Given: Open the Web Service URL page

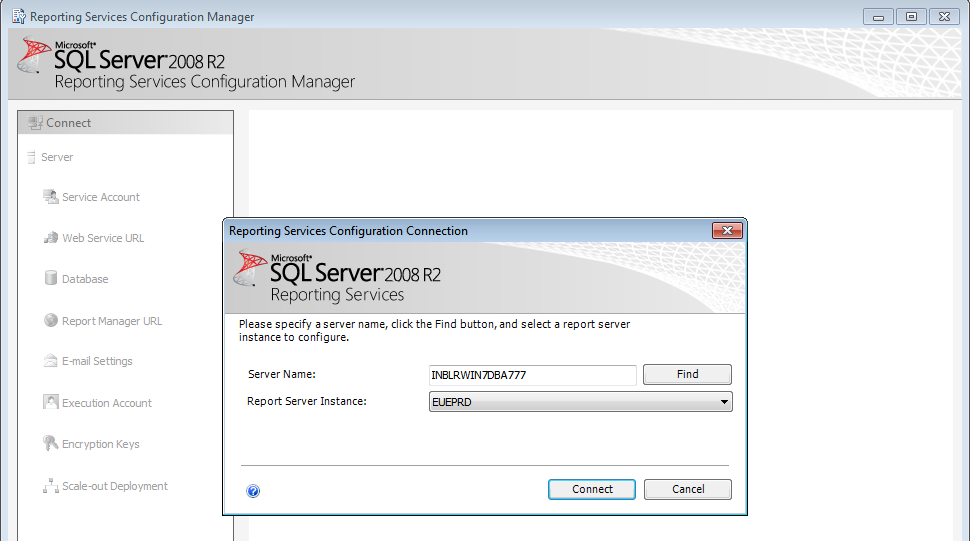Looking at the screenshot, I should 103,238.
